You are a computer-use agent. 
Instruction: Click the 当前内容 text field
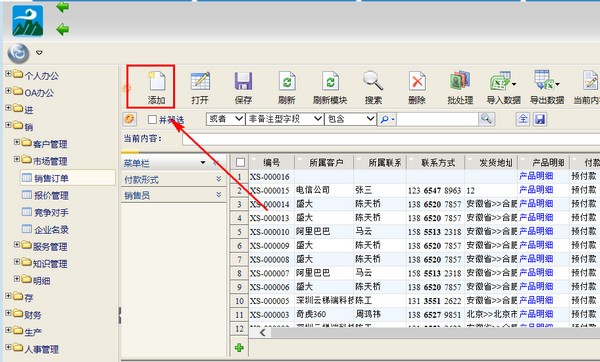click(391, 139)
